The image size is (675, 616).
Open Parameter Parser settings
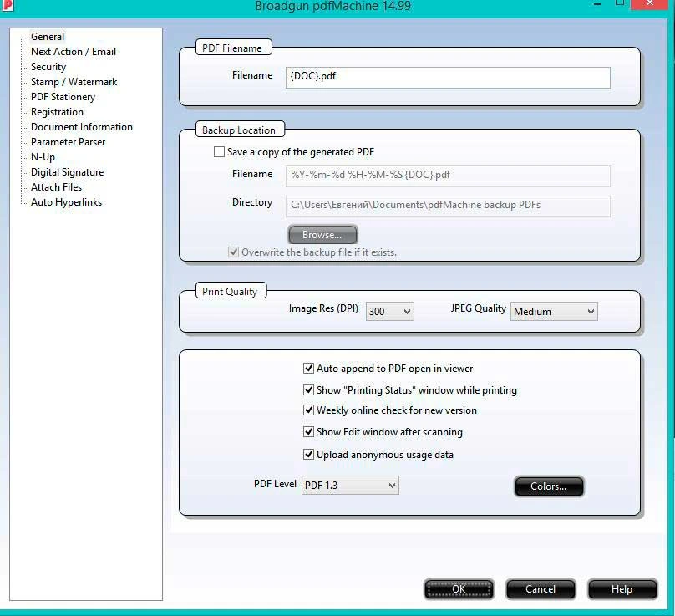[68, 142]
